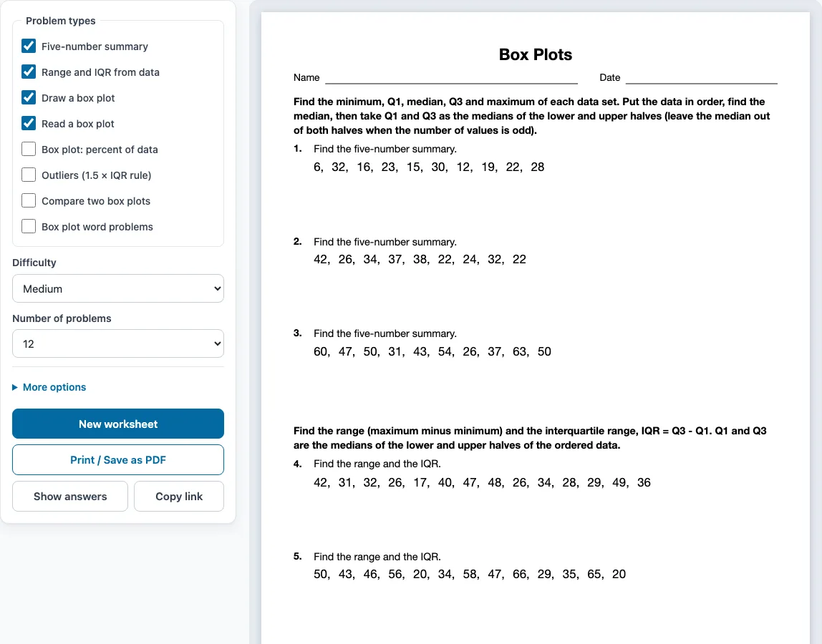Expand the More options disclosure
Image resolution: width=822 pixels, height=644 pixels.
pyautogui.click(x=49, y=387)
